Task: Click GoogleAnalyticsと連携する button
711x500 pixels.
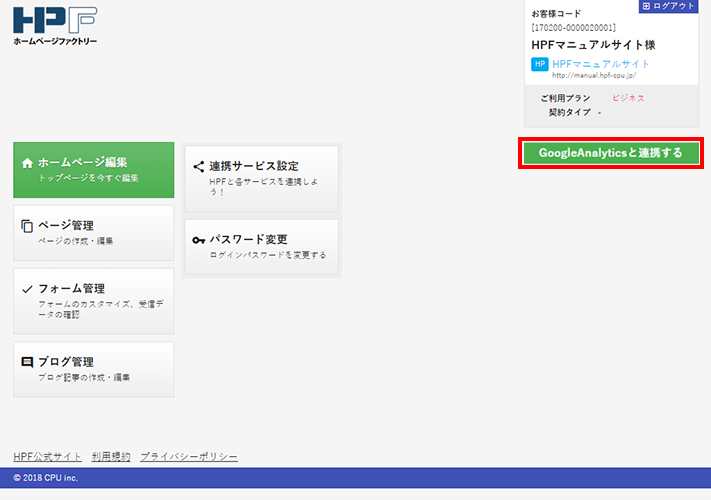Action: 611,153
